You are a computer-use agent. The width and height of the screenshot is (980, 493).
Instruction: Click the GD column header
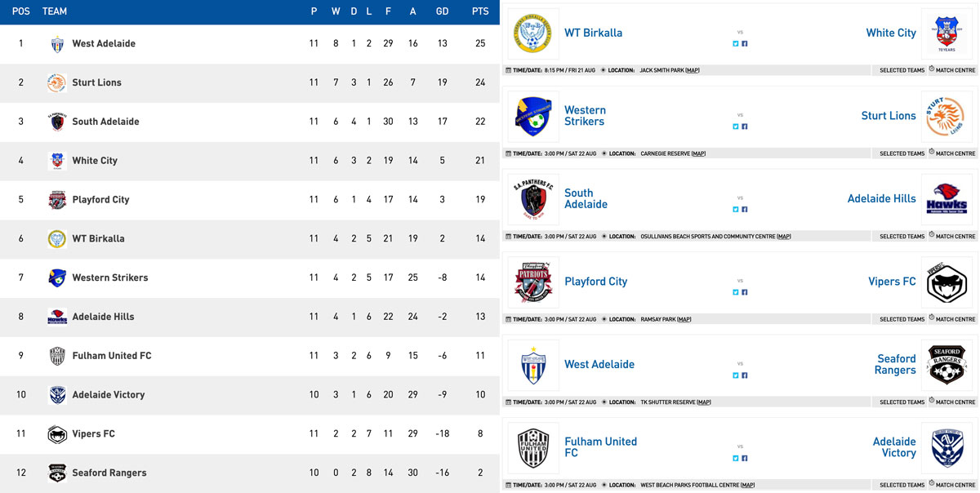tap(442, 11)
